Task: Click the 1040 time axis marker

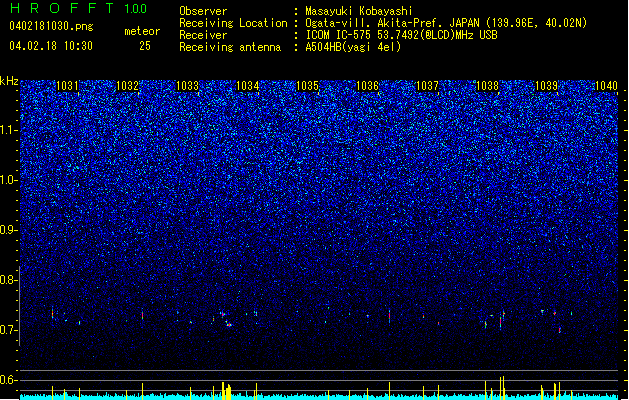Action: click(607, 86)
